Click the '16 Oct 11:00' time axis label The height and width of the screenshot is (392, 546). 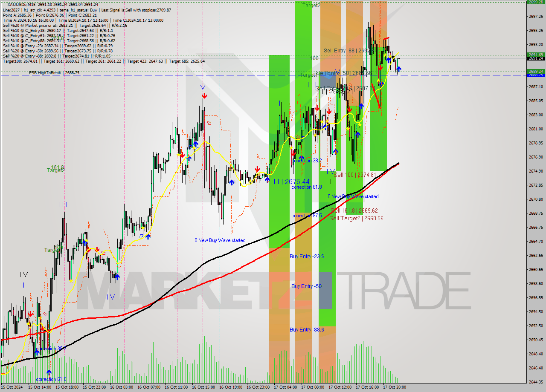176,387
